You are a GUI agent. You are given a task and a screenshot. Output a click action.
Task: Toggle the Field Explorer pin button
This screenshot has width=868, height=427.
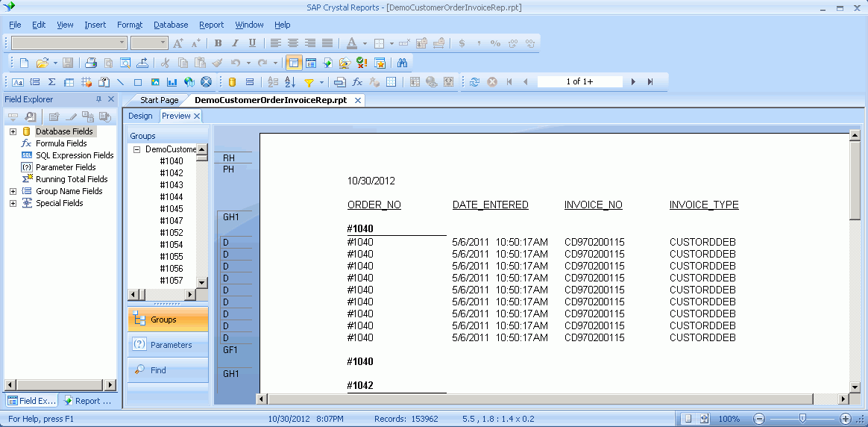pos(98,99)
